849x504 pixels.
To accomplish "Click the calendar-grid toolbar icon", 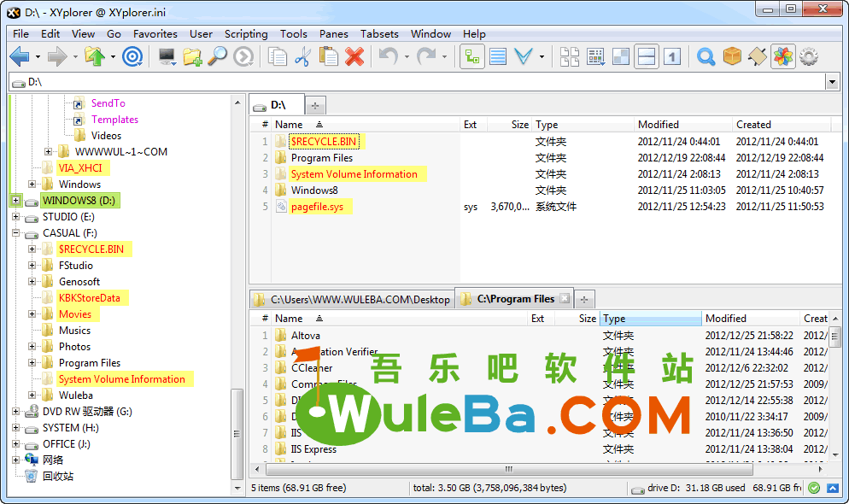I will 595,56.
